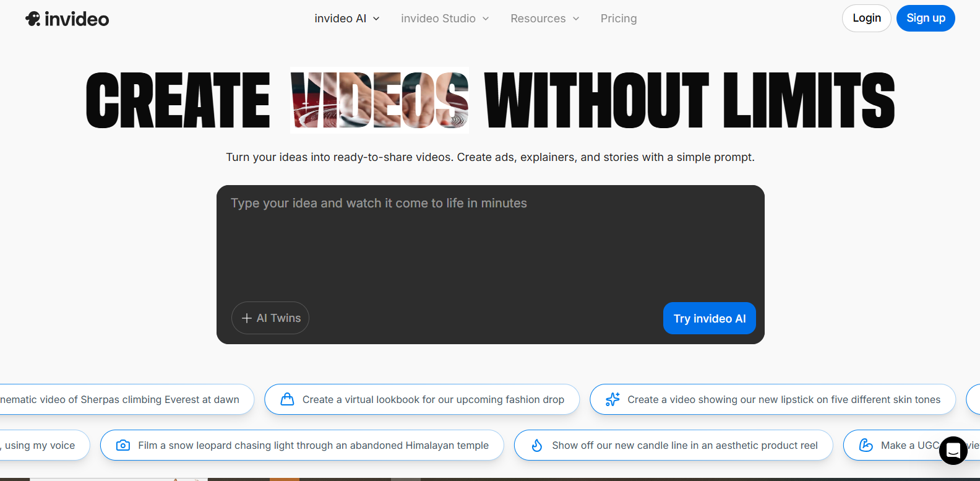
Task: Click the camera icon on snow leopard prompt
Action: pos(123,445)
